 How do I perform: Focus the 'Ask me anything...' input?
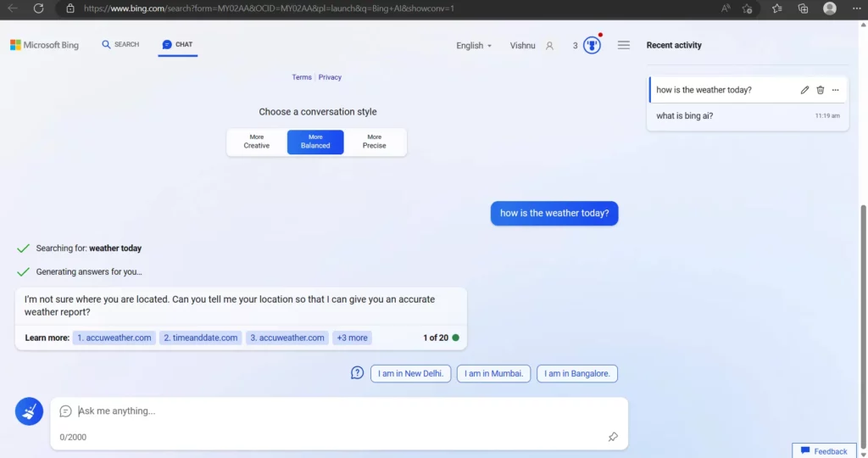click(339, 411)
